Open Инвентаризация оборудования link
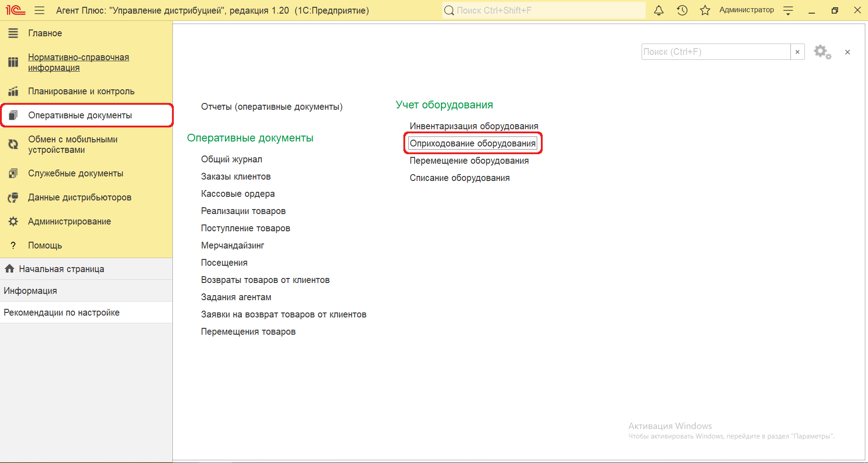 tap(474, 126)
